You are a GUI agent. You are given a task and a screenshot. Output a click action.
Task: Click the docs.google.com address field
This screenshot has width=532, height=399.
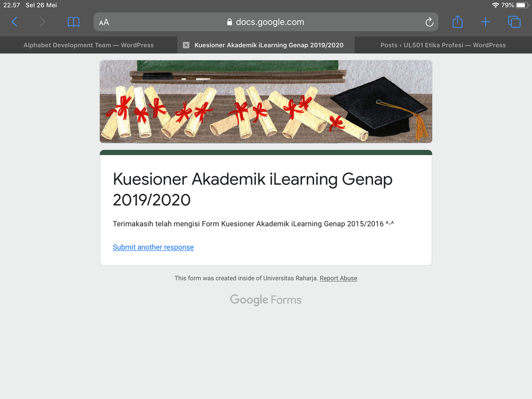click(266, 22)
